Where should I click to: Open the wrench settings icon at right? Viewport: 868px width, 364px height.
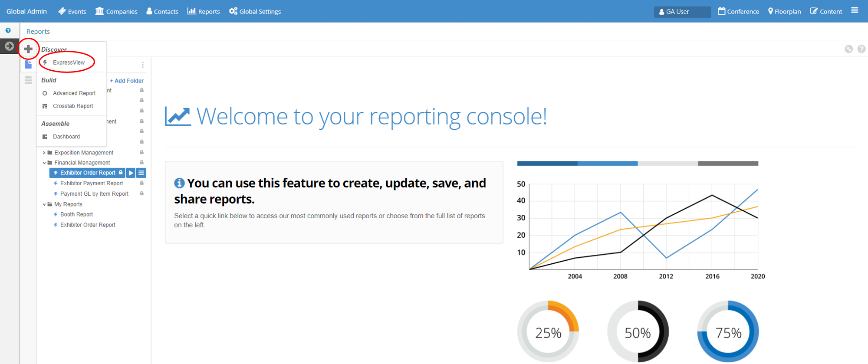(x=848, y=49)
